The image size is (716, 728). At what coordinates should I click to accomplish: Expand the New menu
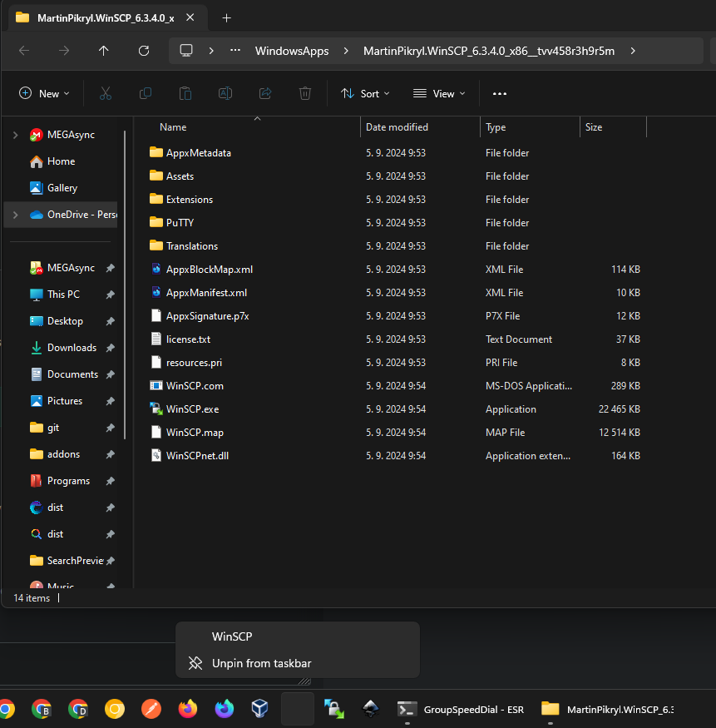tap(43, 93)
